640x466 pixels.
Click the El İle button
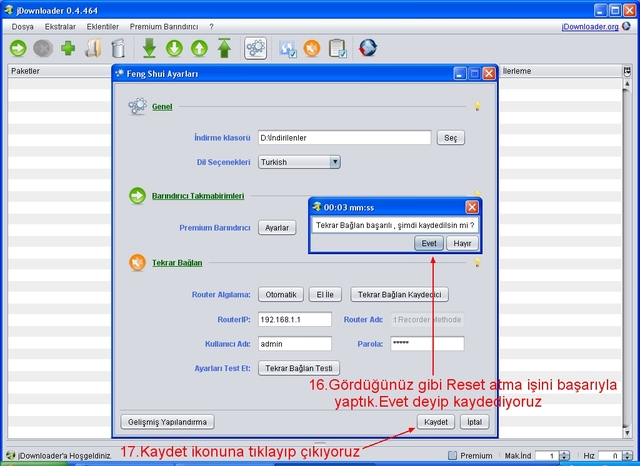325,295
